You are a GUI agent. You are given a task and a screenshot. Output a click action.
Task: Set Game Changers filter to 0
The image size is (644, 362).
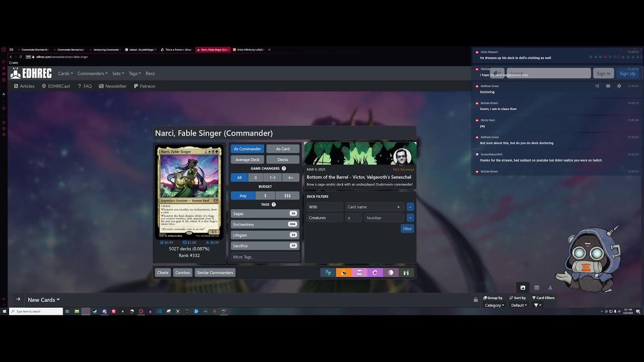click(256, 177)
